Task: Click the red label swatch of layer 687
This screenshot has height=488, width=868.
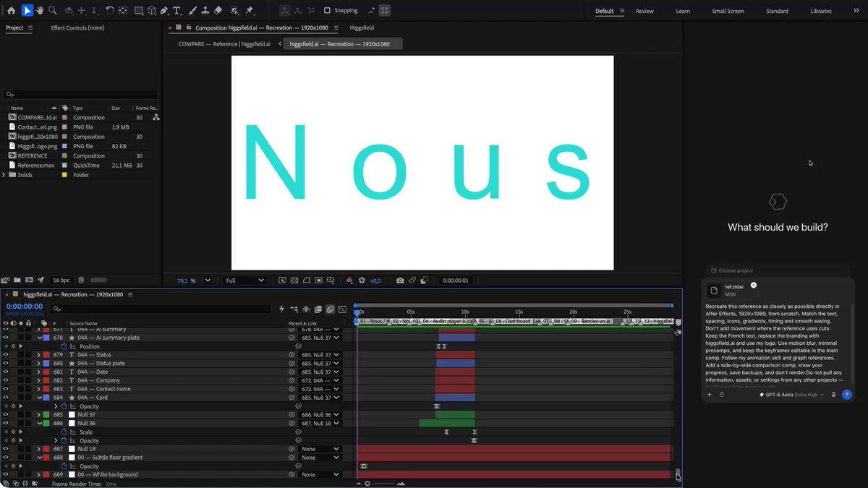Action: click(47, 449)
